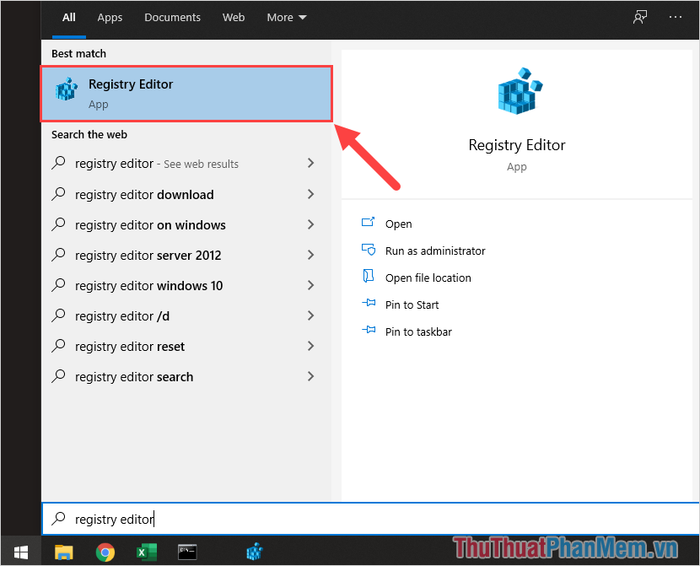700x566 pixels.
Task: Click the Registry Editor title in preview pane
Action: [517, 146]
